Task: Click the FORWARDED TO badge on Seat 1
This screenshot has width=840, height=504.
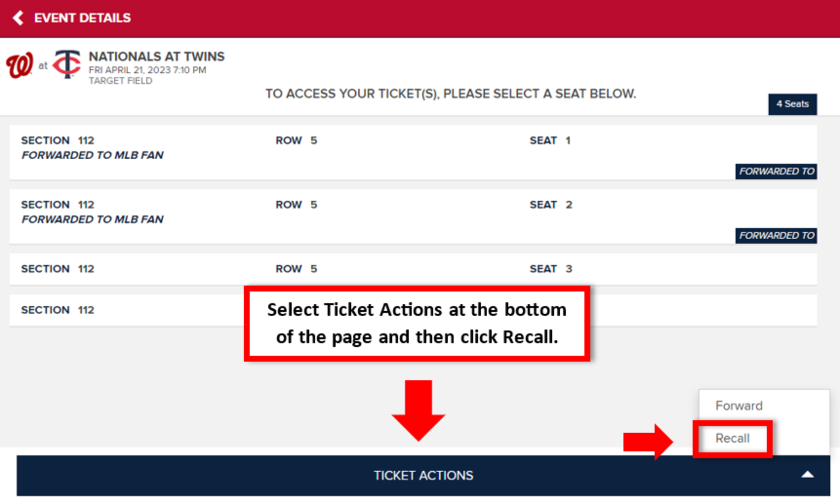Action: click(776, 171)
